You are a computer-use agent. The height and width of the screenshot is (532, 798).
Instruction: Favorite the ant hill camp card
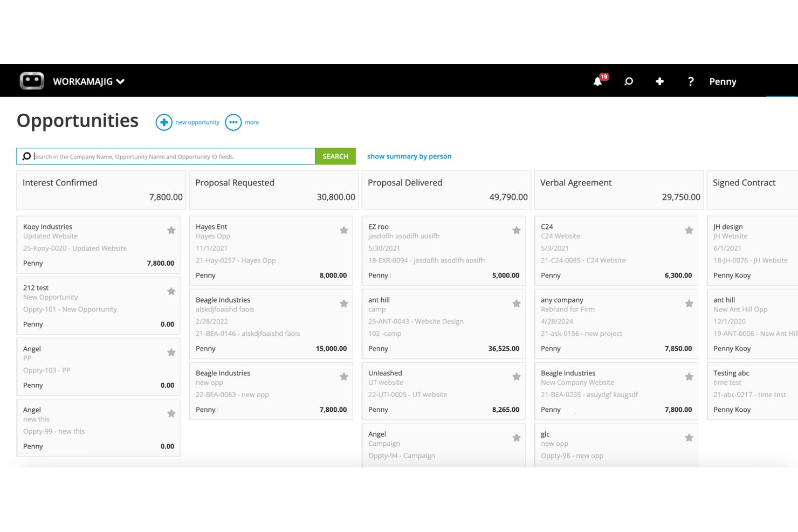click(517, 304)
